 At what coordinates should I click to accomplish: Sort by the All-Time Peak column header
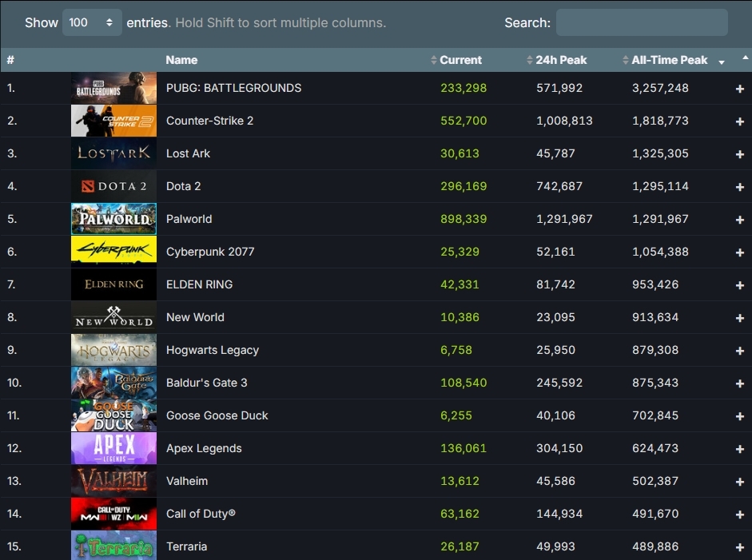(669, 60)
